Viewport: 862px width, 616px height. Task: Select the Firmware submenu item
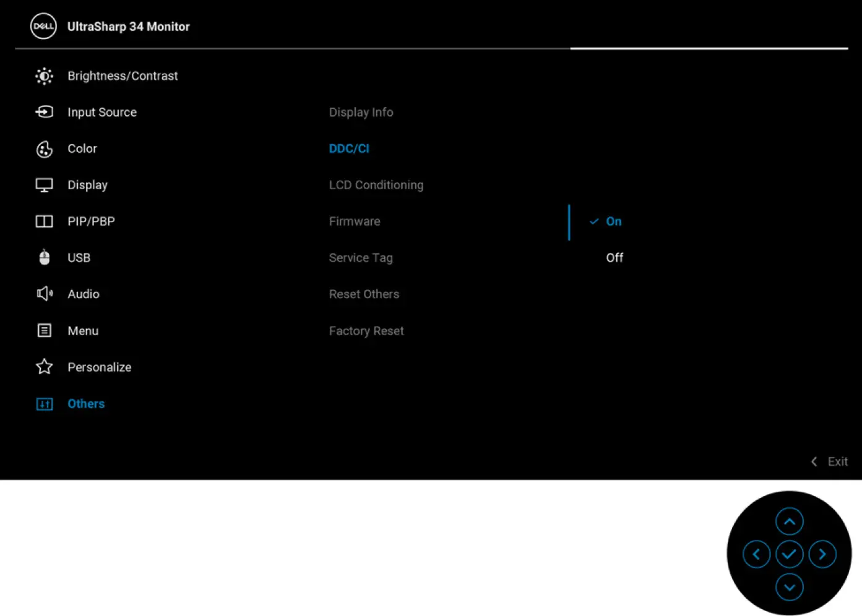click(x=355, y=221)
